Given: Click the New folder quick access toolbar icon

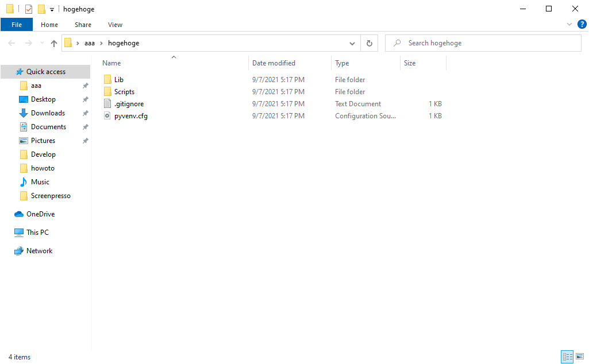Looking at the screenshot, I should click(x=41, y=9).
